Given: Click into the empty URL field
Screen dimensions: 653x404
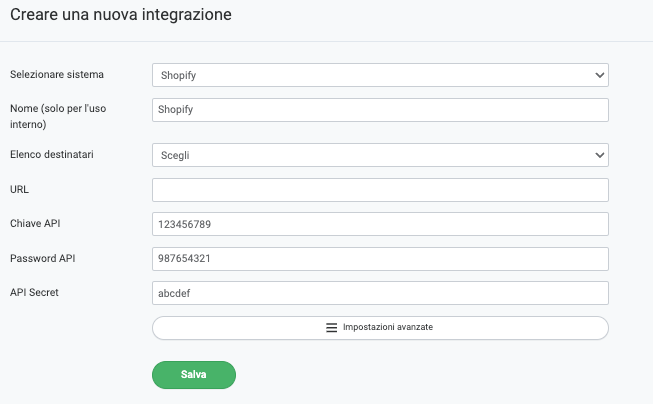Looking at the screenshot, I should (x=380, y=190).
